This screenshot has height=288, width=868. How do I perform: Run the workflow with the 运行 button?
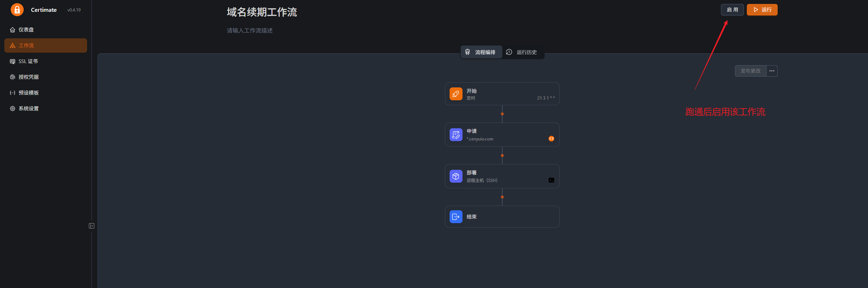click(x=762, y=10)
